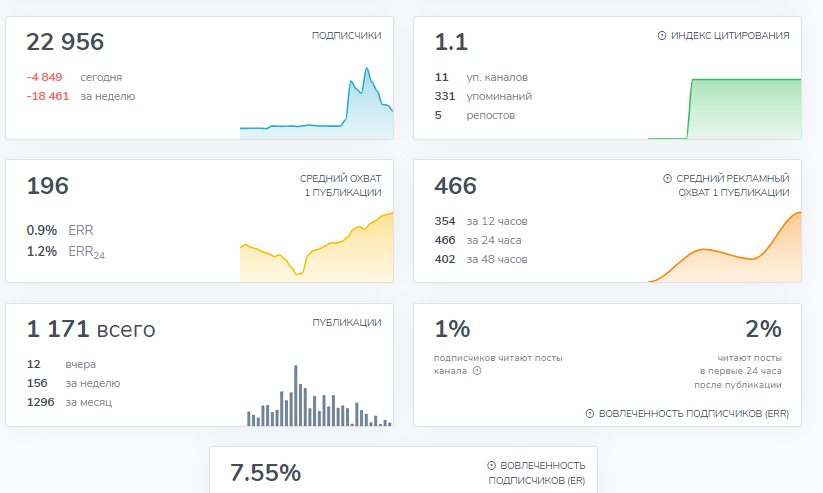Click the tallest bar in publications chart

point(296,395)
